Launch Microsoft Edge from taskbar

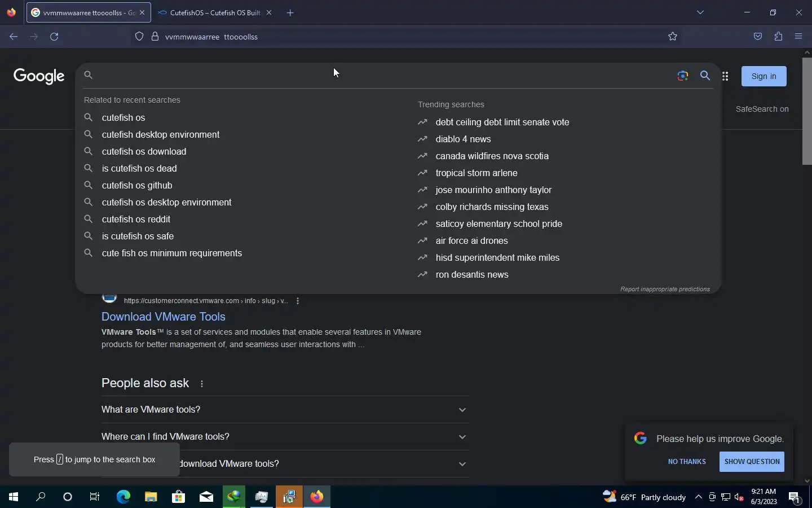pyautogui.click(x=123, y=497)
